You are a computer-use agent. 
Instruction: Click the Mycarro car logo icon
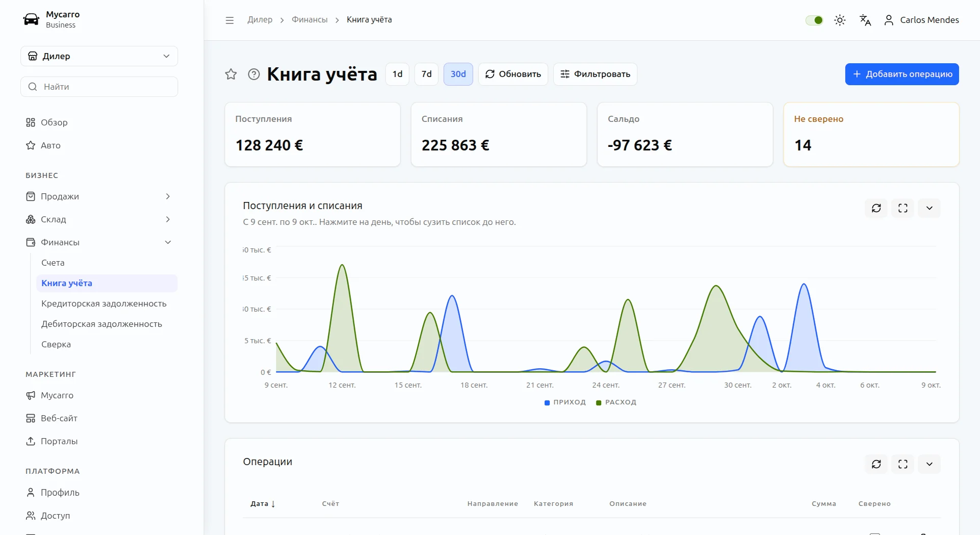(x=31, y=19)
